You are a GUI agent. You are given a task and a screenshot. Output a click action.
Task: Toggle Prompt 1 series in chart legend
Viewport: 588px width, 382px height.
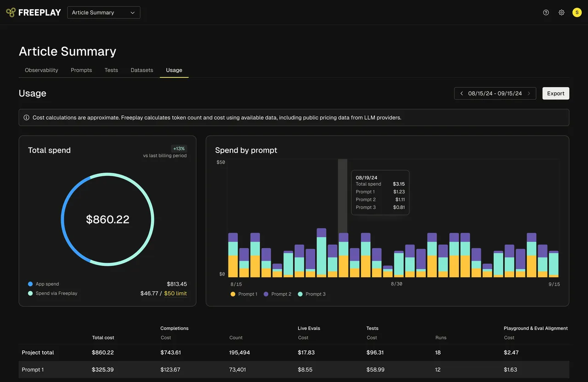click(x=244, y=294)
